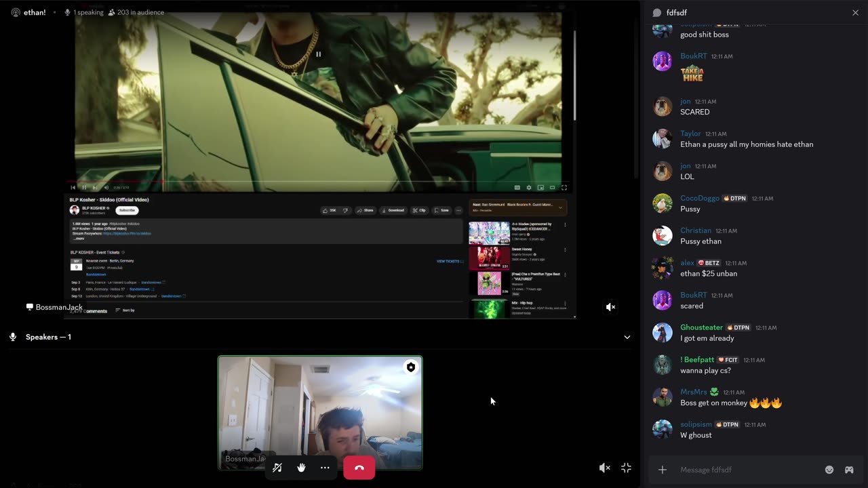Exit full screen mode
The width and height of the screenshot is (868, 488).
point(626,468)
